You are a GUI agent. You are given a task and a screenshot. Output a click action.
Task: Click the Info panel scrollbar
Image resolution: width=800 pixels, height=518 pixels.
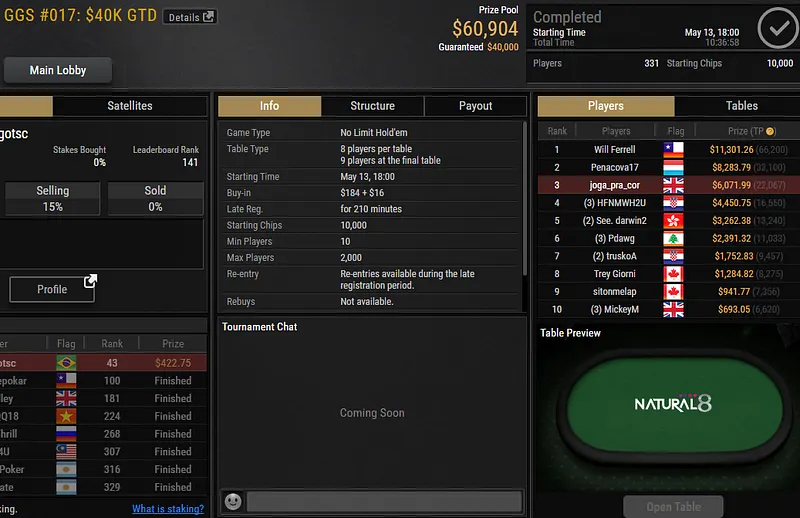pyautogui.click(x=524, y=199)
